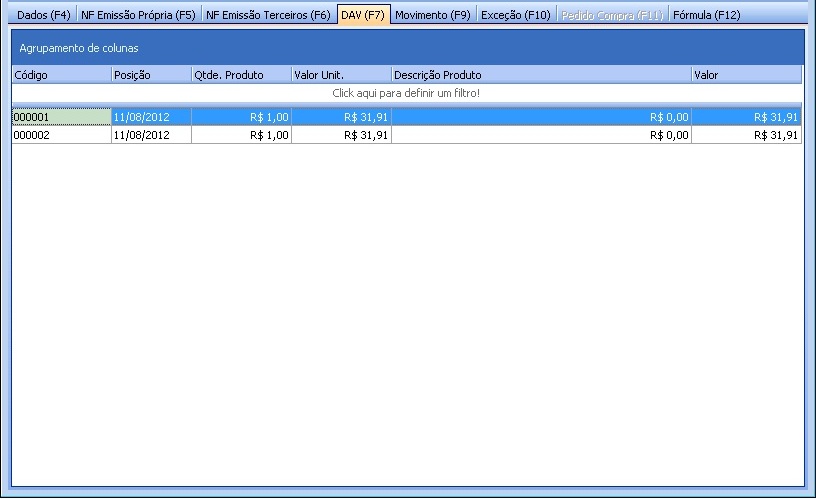Click the Descrição Produto cell in row 000002

[x=541, y=135]
